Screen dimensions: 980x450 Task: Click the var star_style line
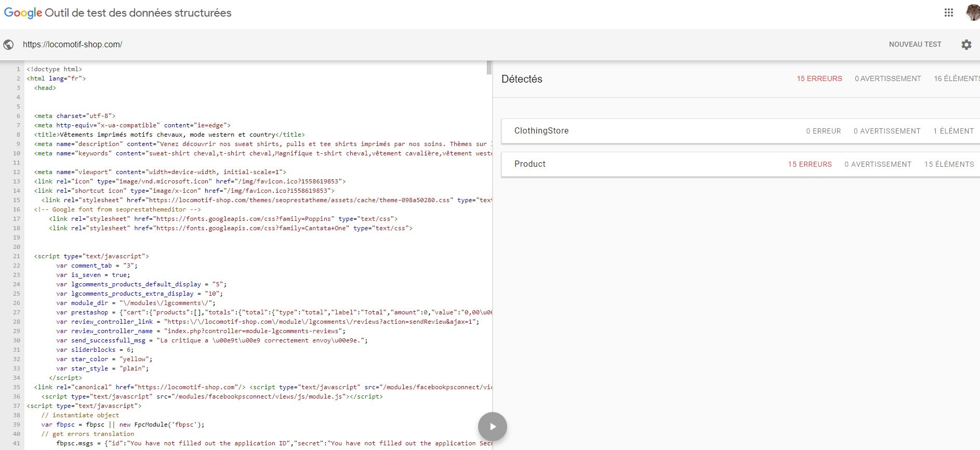tap(103, 368)
